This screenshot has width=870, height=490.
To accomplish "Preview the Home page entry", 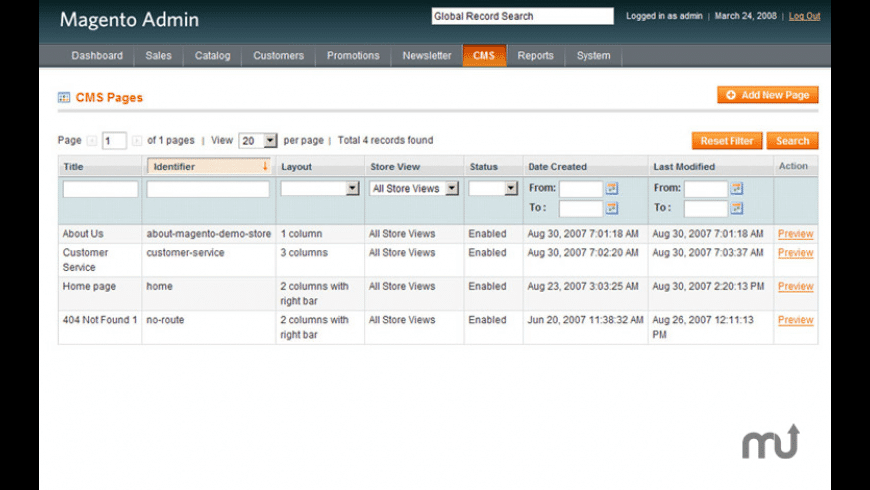I will tap(795, 287).
